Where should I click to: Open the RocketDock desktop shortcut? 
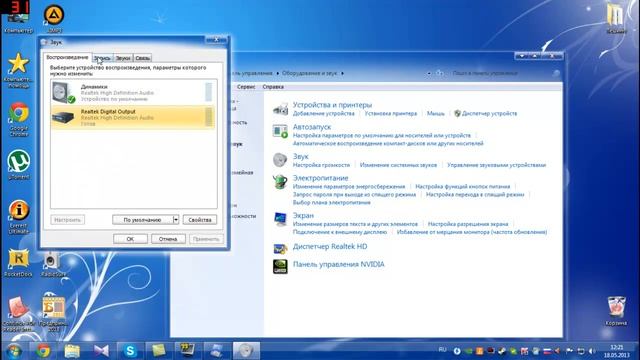coord(18,263)
